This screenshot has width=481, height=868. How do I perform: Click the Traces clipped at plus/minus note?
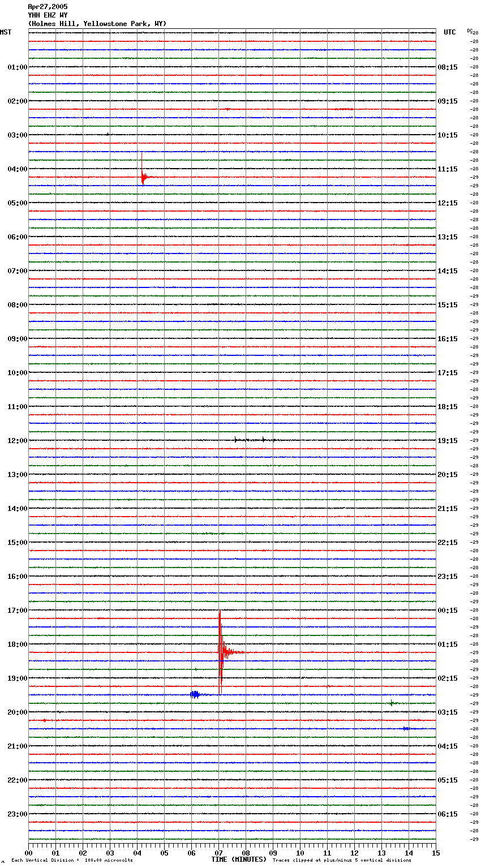click(342, 861)
